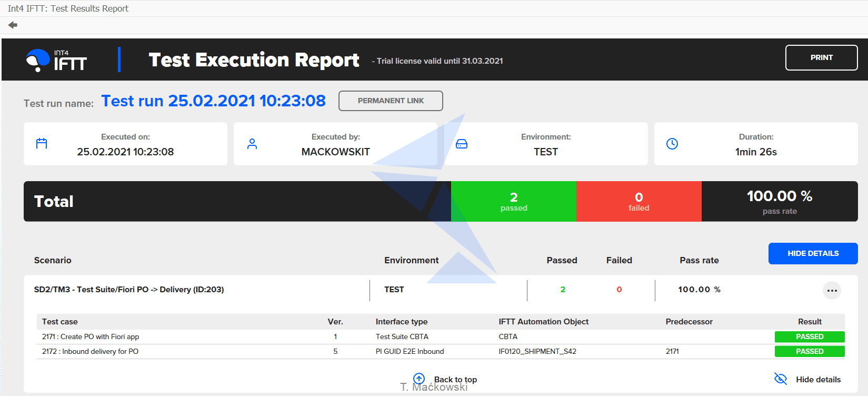Select the red 0 failed tile
The image size is (868, 396).
(x=639, y=201)
